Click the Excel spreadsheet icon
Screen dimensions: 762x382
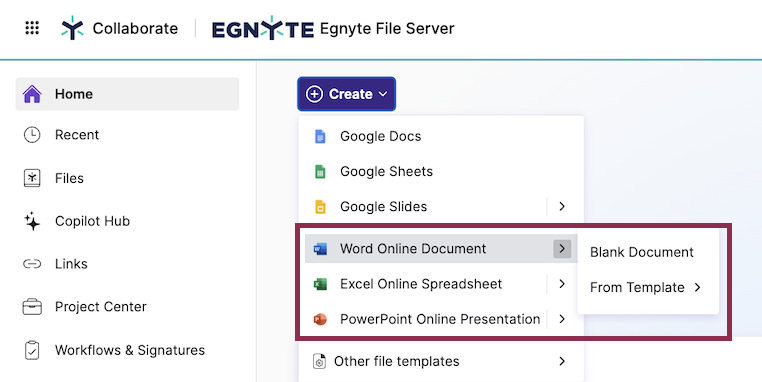[x=320, y=284]
